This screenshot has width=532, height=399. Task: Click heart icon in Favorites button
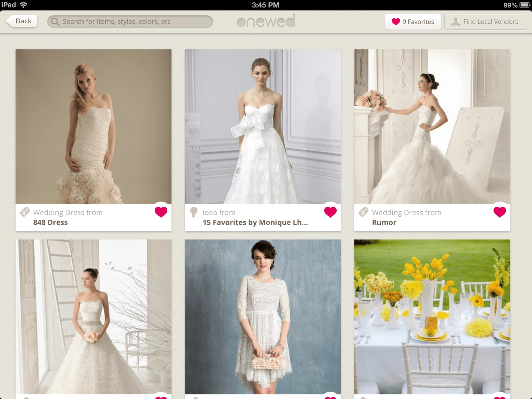pyautogui.click(x=396, y=22)
